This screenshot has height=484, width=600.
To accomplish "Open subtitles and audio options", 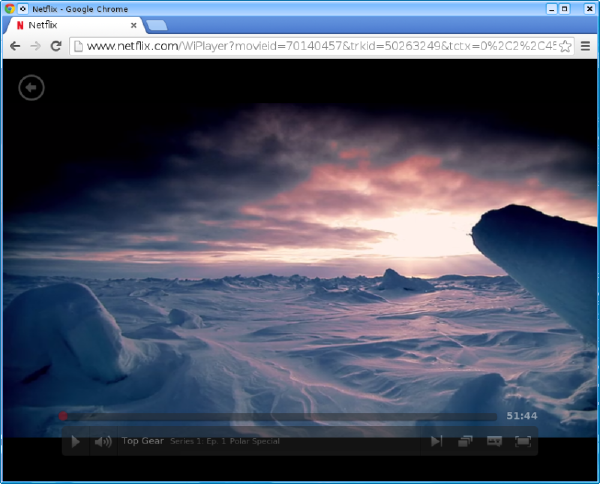I will 494,441.
